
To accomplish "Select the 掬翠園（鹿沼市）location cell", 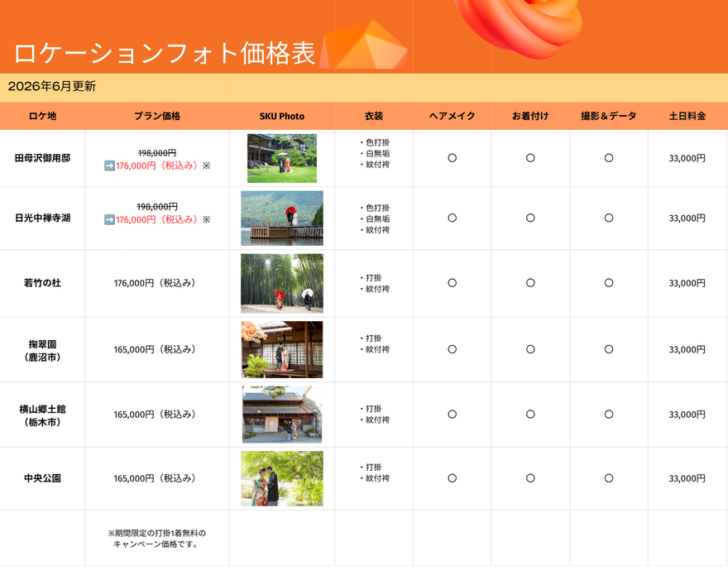I will click(x=43, y=351).
